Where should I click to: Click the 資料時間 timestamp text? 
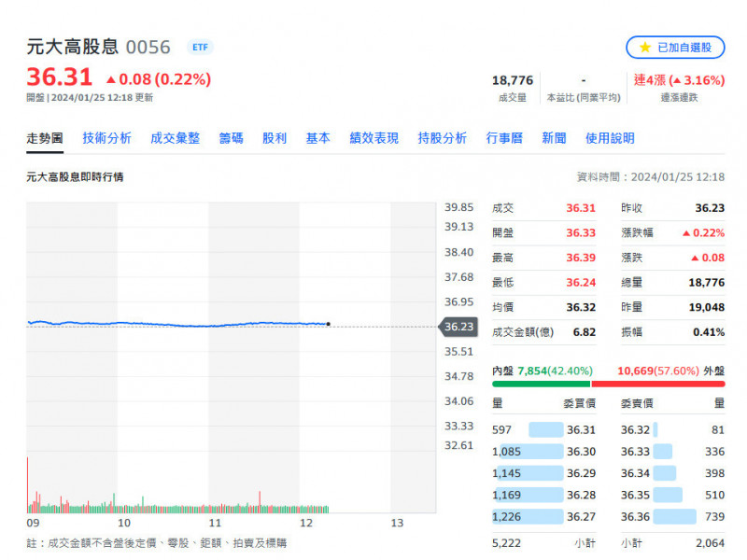click(650, 177)
